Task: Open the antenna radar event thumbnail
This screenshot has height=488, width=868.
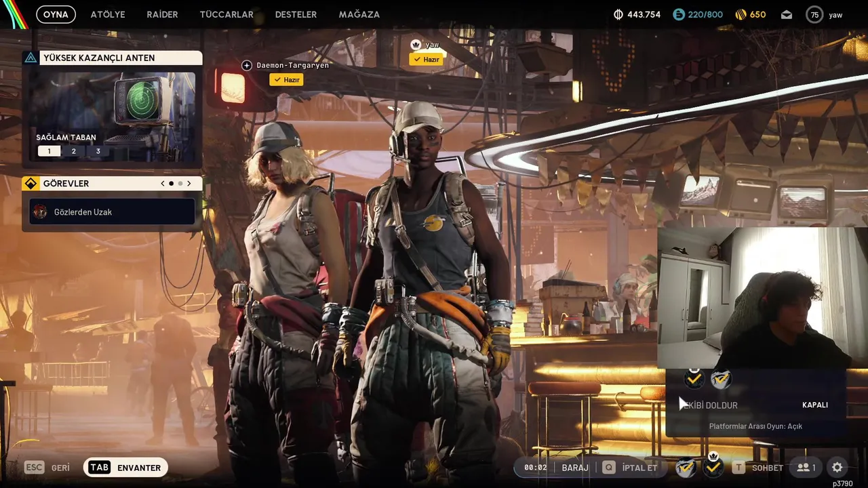Action: [x=113, y=116]
